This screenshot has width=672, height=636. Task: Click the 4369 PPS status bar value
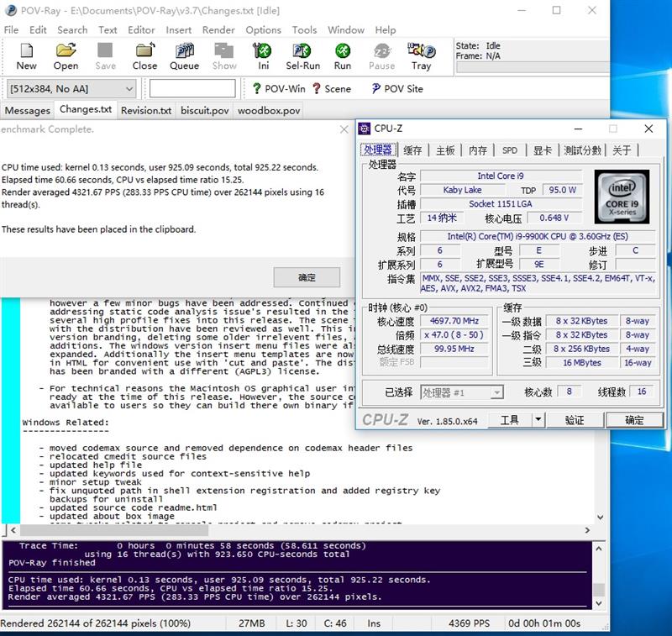click(x=469, y=623)
